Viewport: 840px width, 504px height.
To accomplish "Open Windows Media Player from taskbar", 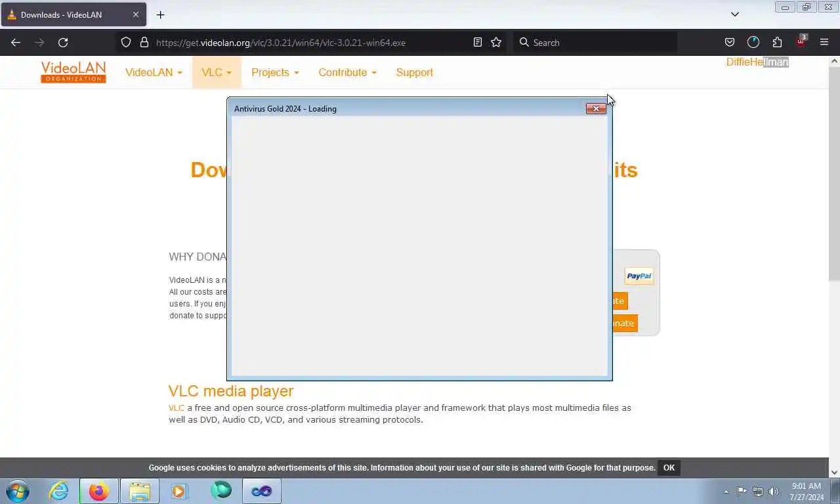I will (180, 491).
